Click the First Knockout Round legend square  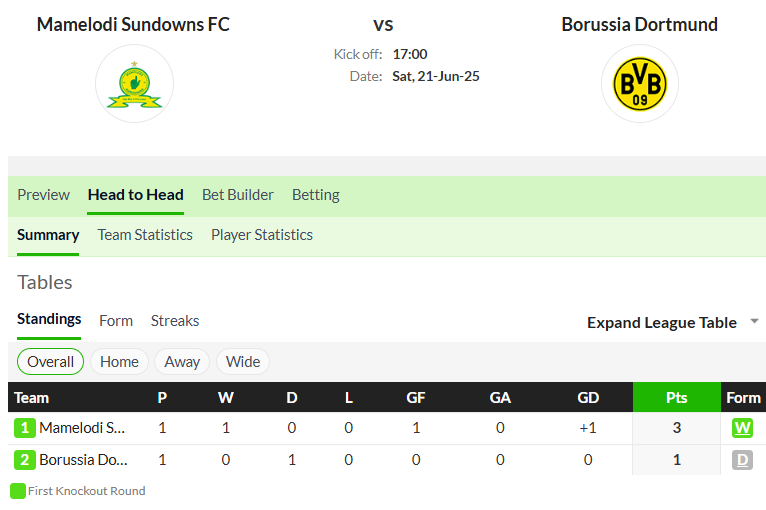click(18, 491)
